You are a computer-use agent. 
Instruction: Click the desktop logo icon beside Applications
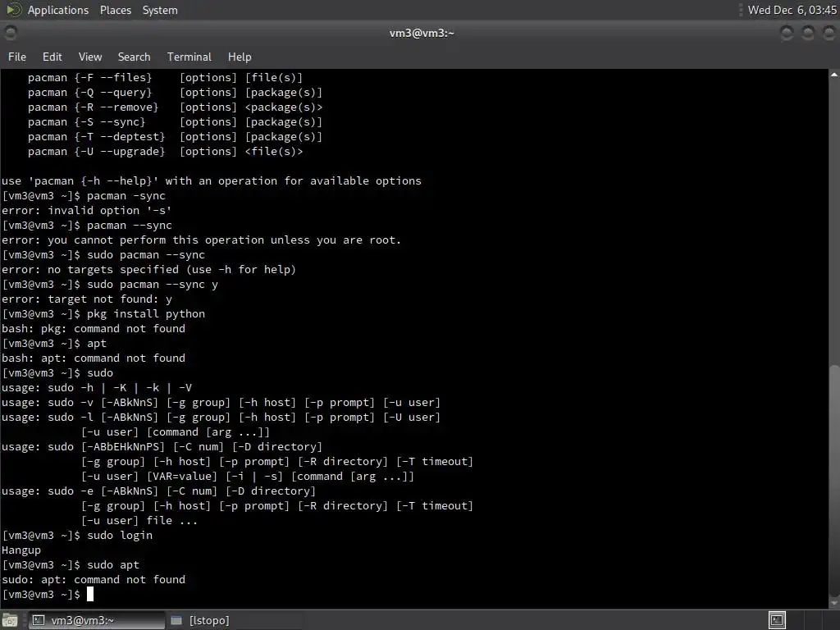coord(13,10)
